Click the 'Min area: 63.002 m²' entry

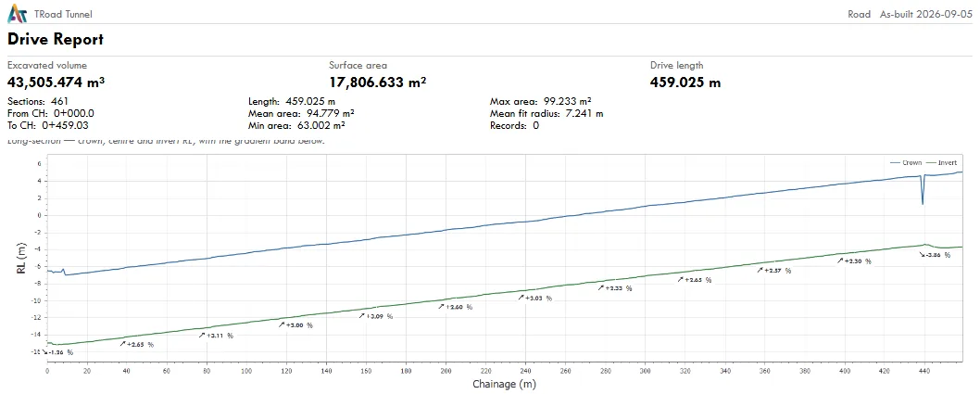point(297,125)
